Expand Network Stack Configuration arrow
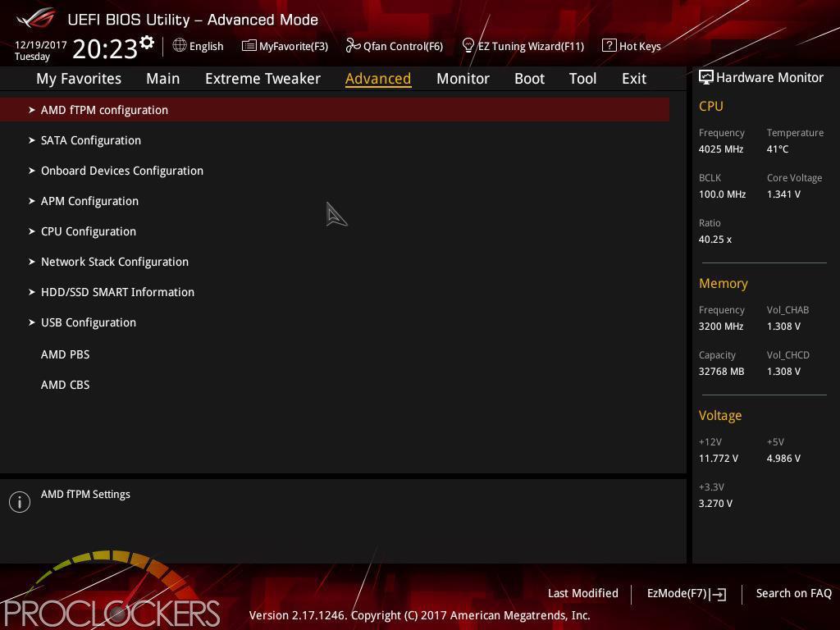The image size is (840, 630). (32, 262)
